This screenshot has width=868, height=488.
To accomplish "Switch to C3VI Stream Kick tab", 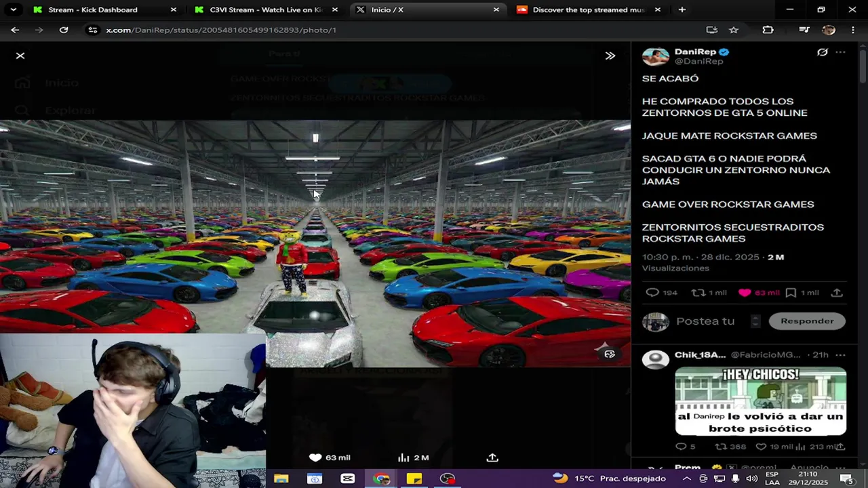I will coord(264,9).
